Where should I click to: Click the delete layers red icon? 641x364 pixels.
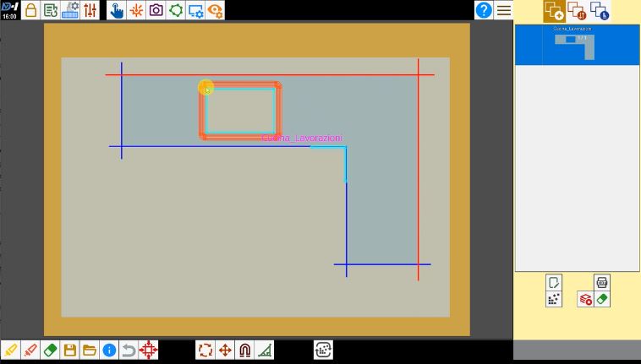[x=585, y=299]
